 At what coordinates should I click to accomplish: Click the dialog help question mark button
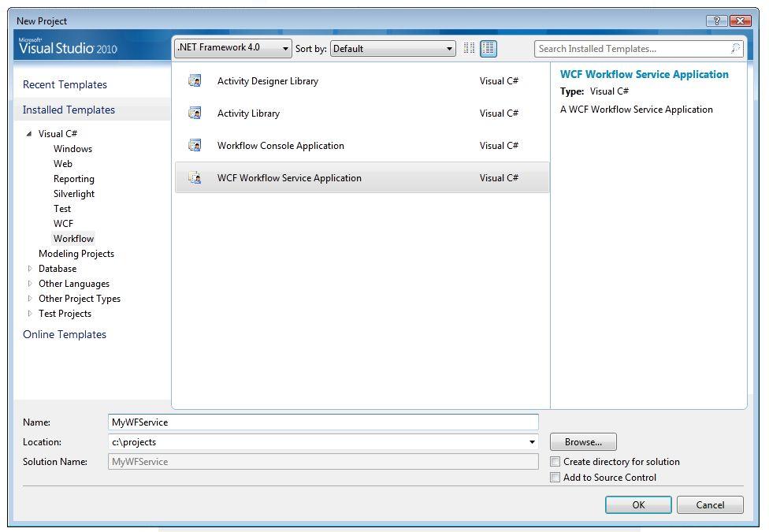716,20
